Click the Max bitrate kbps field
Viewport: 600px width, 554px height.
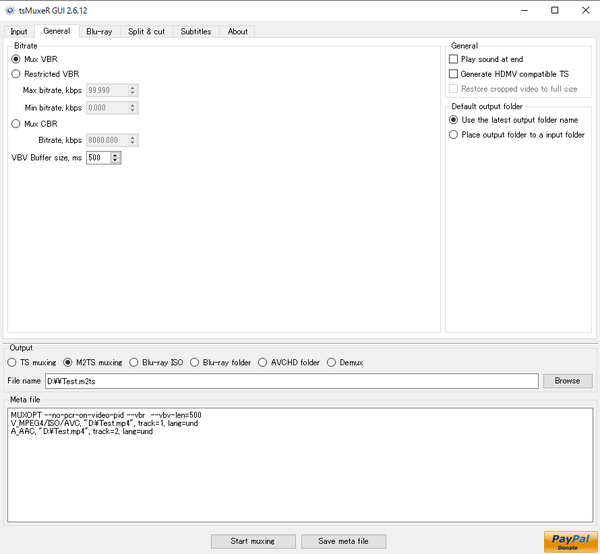click(x=112, y=90)
